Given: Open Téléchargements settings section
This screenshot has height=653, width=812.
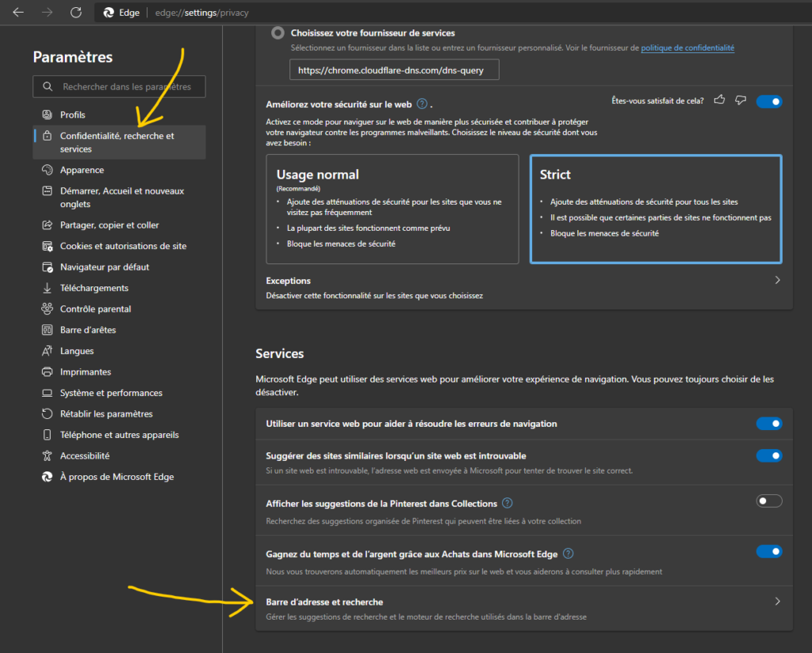Looking at the screenshot, I should pyautogui.click(x=119, y=288).
